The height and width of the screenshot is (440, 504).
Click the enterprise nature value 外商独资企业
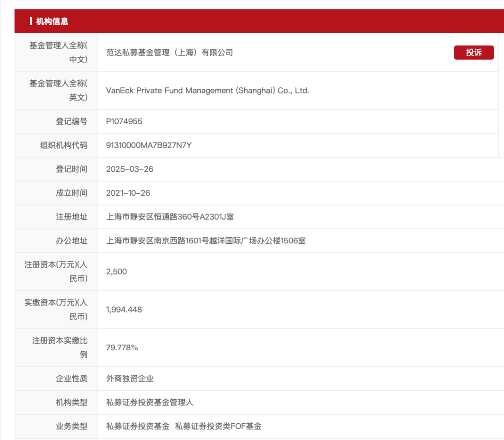click(x=130, y=378)
